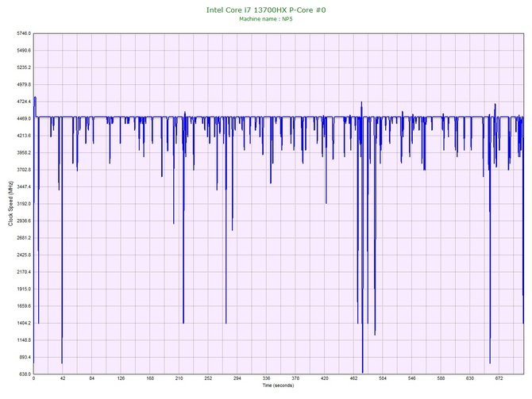
Task: Click the 4724.4 y-axis value
Action: (x=24, y=102)
